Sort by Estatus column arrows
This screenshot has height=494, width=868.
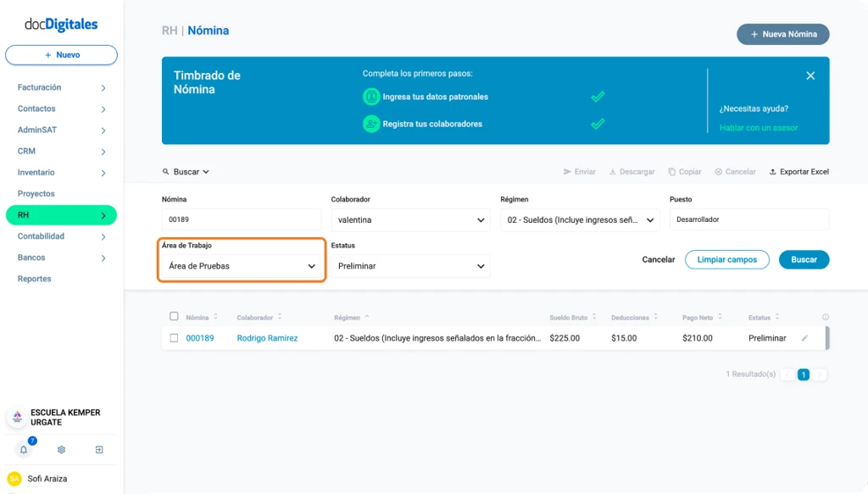(x=776, y=317)
